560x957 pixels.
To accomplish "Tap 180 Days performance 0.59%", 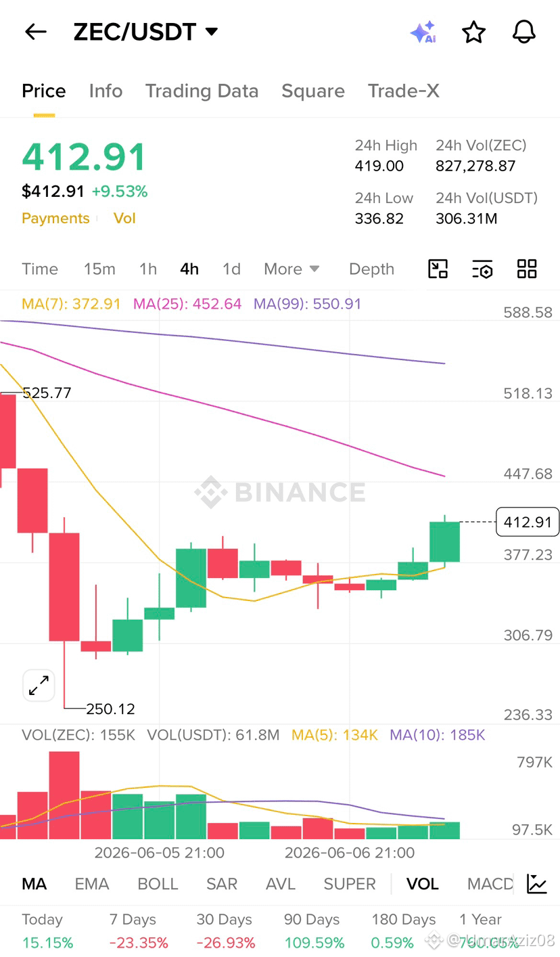I will pos(393,943).
